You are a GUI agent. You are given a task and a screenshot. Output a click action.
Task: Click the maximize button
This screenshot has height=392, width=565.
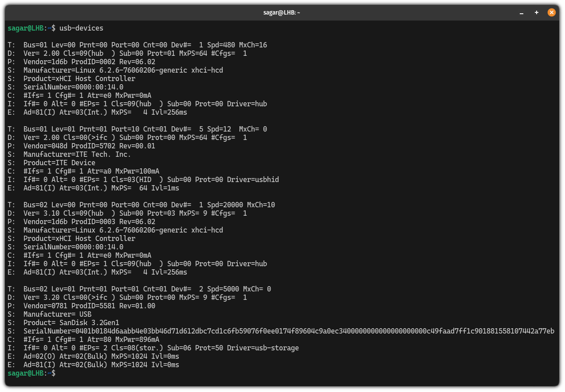pyautogui.click(x=536, y=13)
